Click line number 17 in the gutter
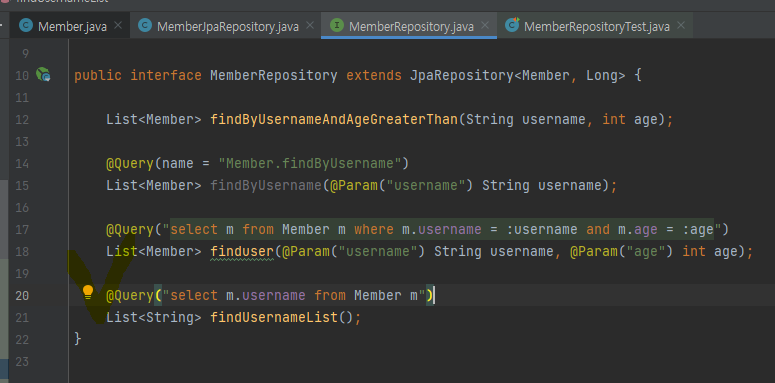 click(x=22, y=230)
